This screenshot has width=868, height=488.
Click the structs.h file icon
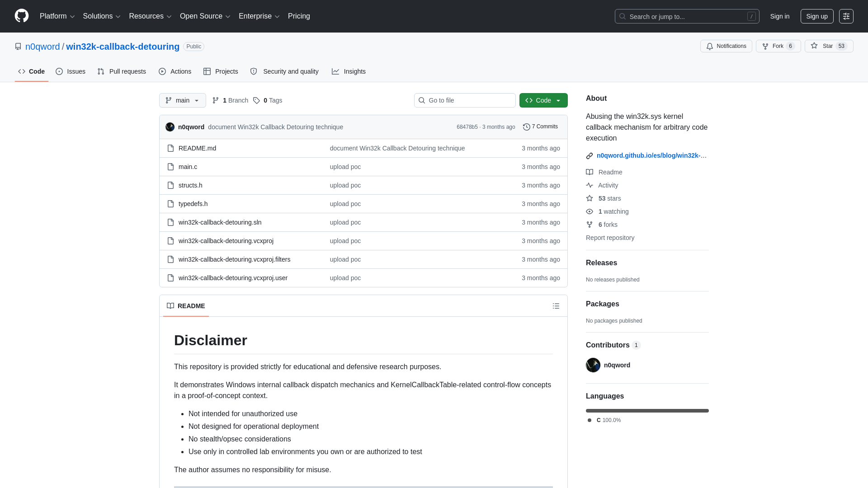pyautogui.click(x=170, y=185)
